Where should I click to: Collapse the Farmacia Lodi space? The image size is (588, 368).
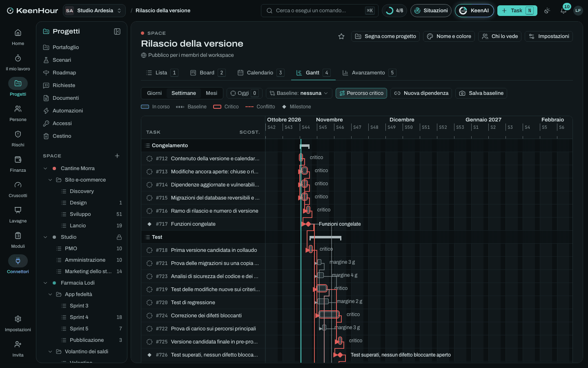(45, 283)
